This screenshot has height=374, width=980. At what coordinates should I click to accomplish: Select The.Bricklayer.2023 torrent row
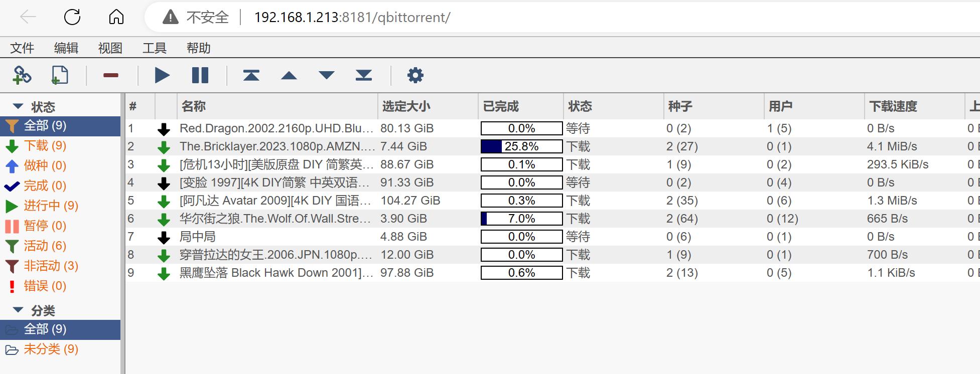[x=277, y=146]
